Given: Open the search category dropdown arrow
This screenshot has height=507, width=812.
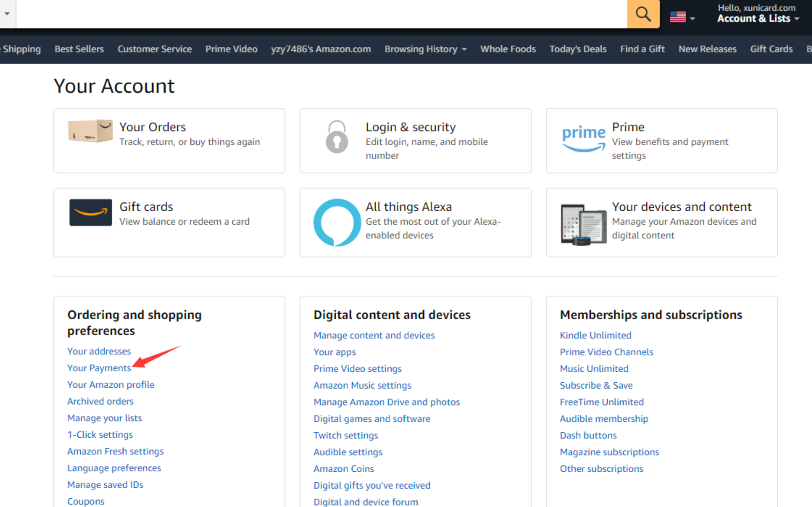Looking at the screenshot, I should [x=7, y=14].
